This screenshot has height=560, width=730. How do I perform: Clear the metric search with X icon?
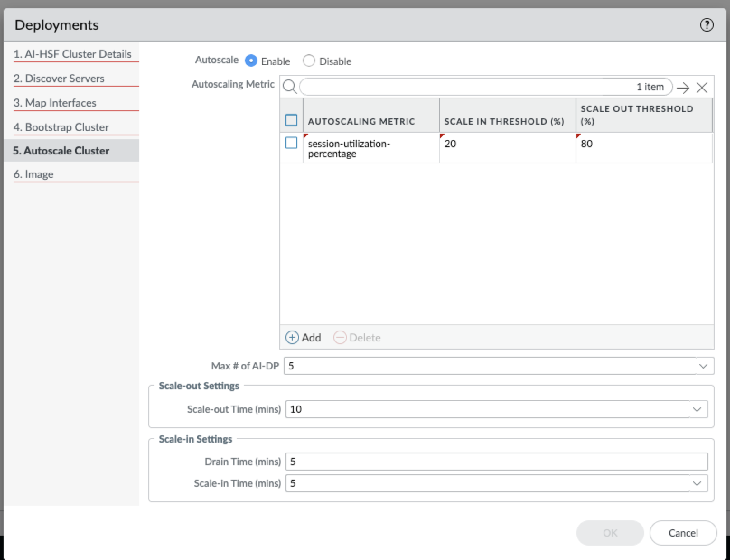[x=702, y=87]
